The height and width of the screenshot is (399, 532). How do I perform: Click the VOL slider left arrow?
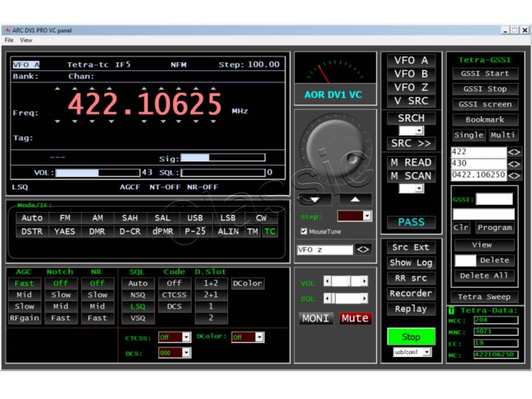pos(327,281)
